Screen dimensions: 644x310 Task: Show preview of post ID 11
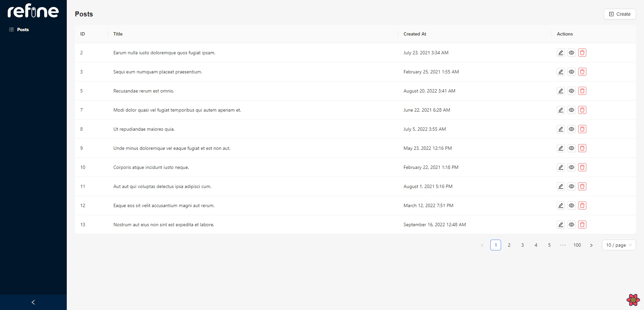(x=572, y=186)
